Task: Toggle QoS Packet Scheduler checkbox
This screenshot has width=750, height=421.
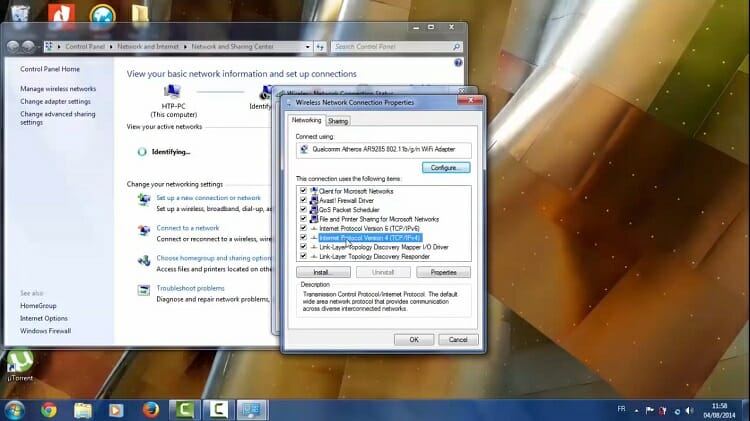Action: (x=303, y=209)
